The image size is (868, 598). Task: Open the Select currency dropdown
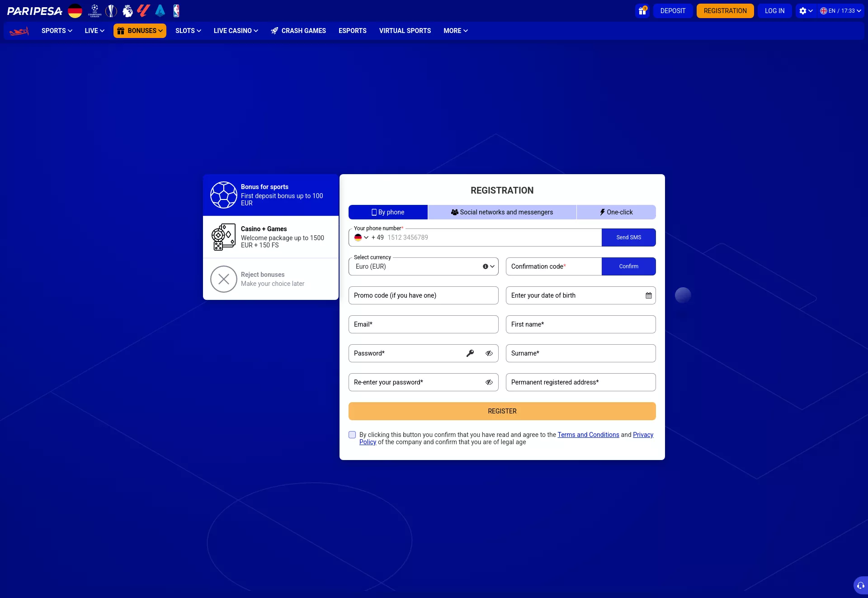pyautogui.click(x=424, y=266)
